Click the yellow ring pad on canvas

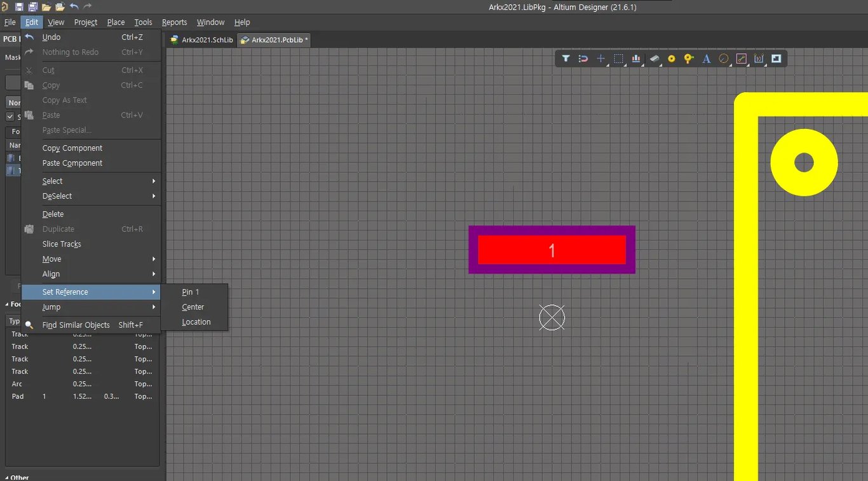pyautogui.click(x=804, y=162)
